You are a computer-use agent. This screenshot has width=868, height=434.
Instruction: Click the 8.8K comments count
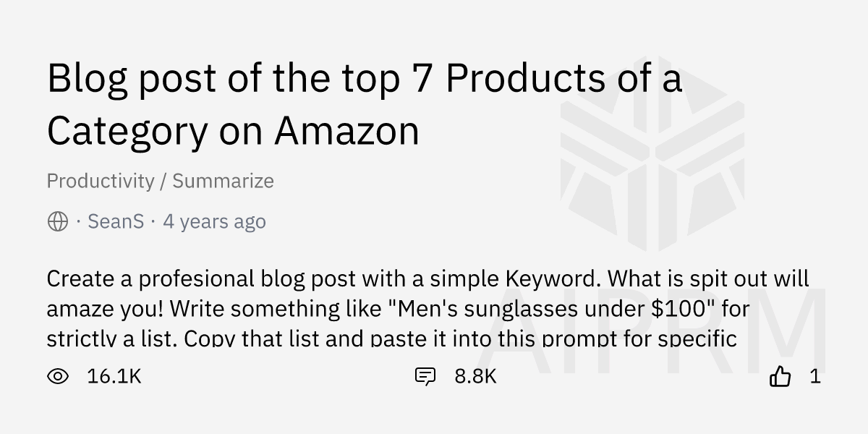click(475, 376)
